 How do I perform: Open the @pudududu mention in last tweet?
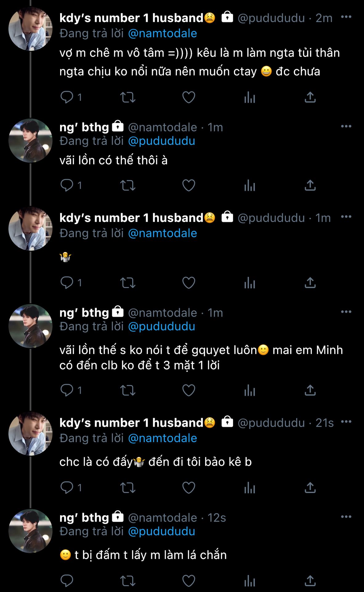(162, 532)
